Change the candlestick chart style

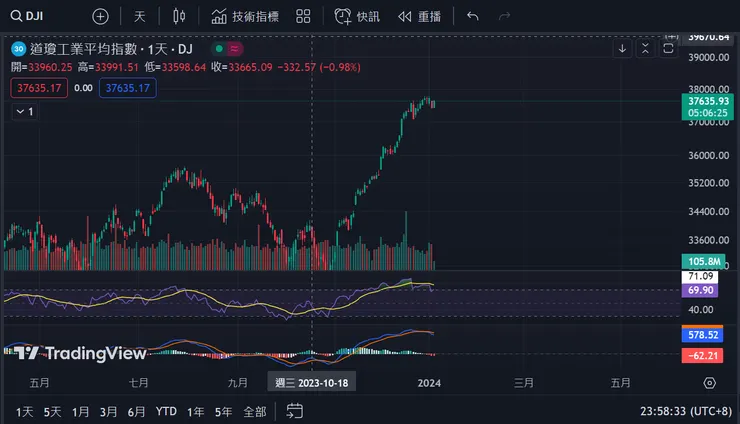click(x=179, y=17)
